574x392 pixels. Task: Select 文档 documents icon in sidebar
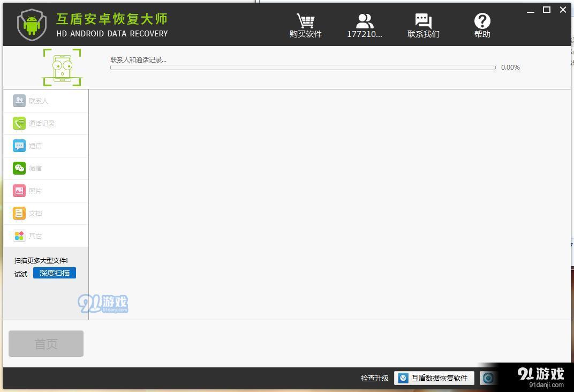pos(19,213)
